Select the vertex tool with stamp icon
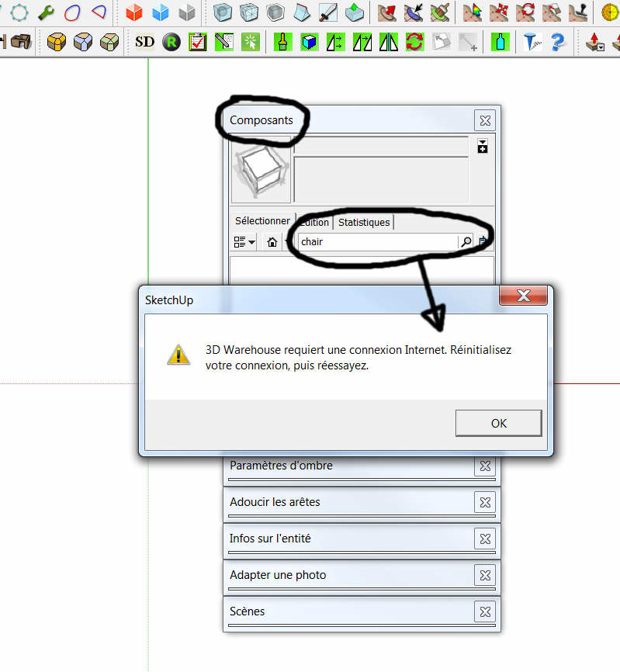This screenshot has height=672, width=620. pos(579,12)
